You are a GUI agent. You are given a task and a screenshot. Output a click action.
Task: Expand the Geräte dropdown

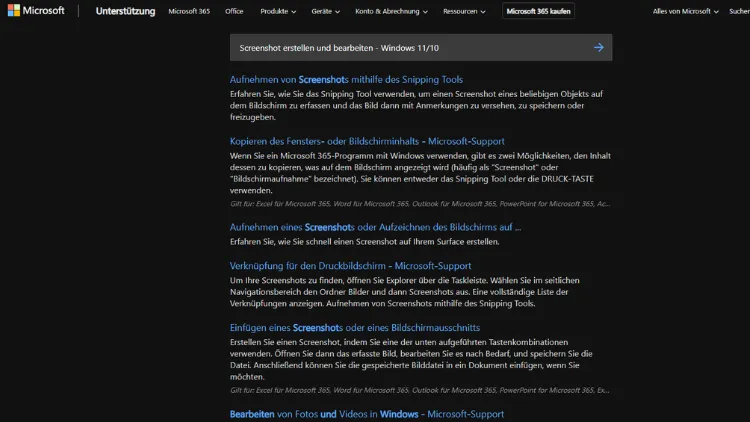[325, 11]
